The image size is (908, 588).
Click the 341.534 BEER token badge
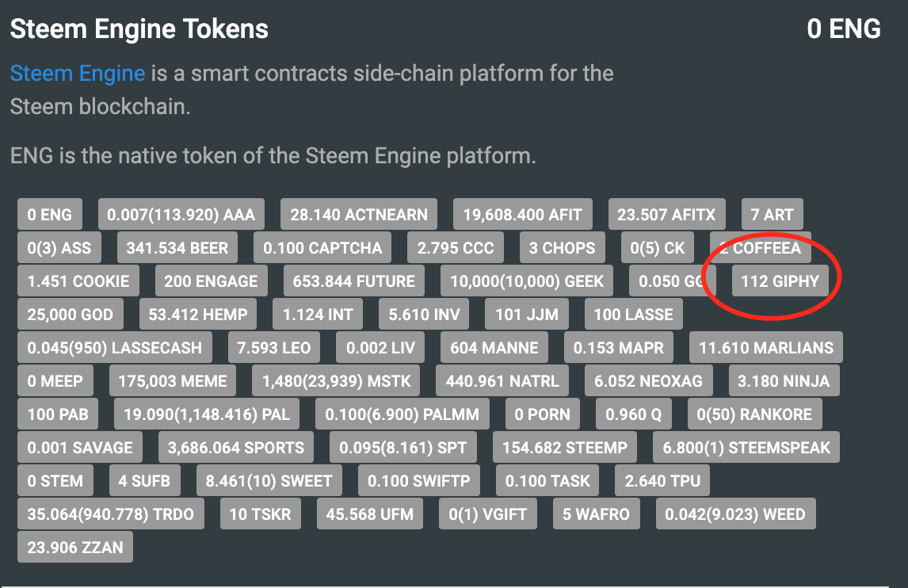(177, 248)
